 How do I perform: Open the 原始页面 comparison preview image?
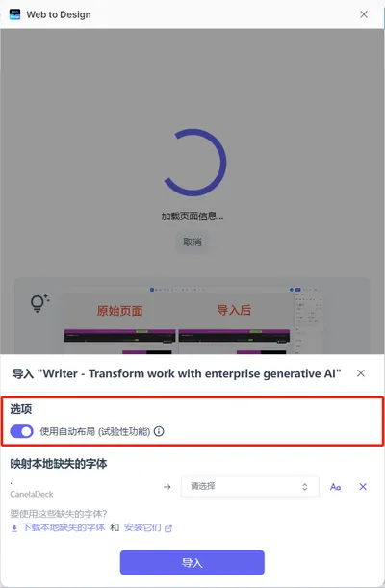tap(119, 323)
